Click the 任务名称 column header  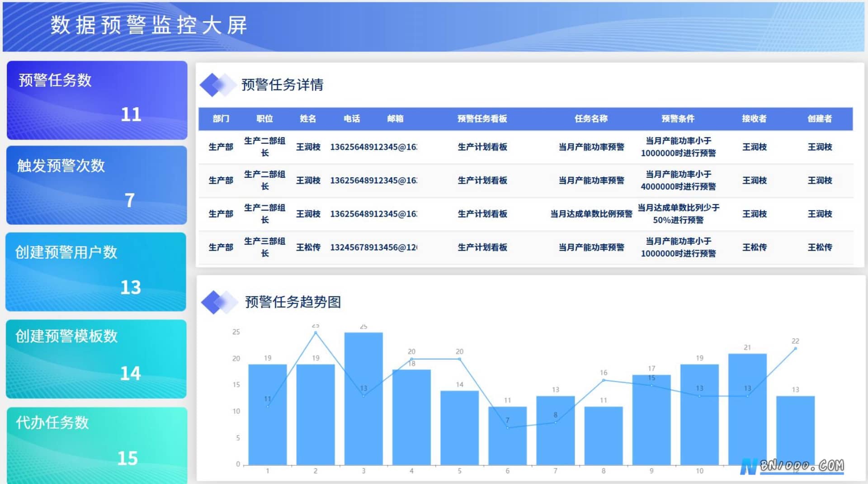tap(591, 119)
